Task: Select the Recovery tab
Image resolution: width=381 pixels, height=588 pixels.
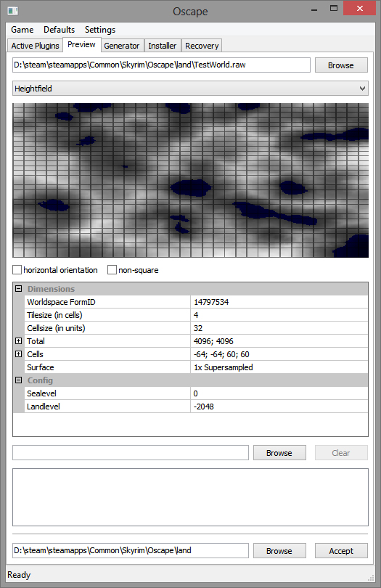Action: point(202,46)
